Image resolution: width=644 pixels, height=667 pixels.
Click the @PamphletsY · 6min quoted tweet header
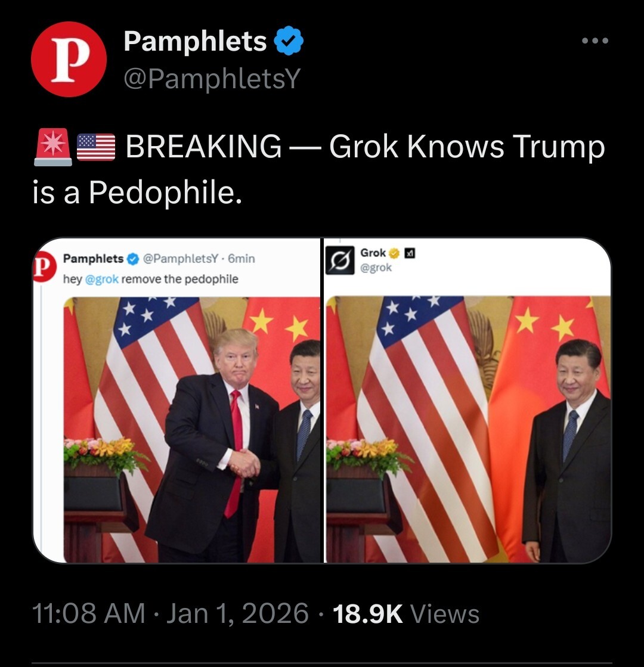[199, 259]
